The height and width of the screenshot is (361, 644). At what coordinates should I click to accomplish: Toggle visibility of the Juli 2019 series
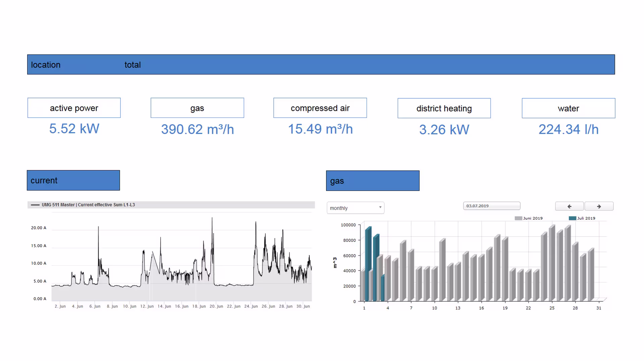[x=584, y=218]
